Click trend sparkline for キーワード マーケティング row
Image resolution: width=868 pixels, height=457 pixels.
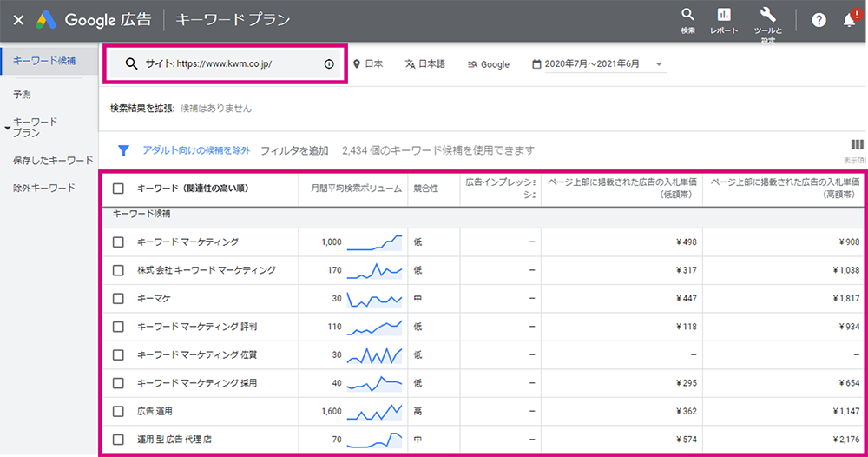374,242
